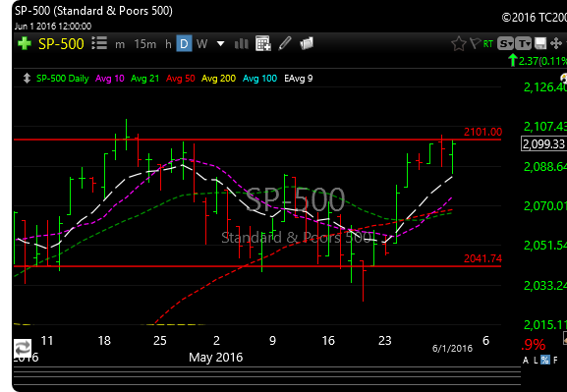This screenshot has width=567, height=392.
Task: Click the red .9% value
Action: [x=534, y=345]
